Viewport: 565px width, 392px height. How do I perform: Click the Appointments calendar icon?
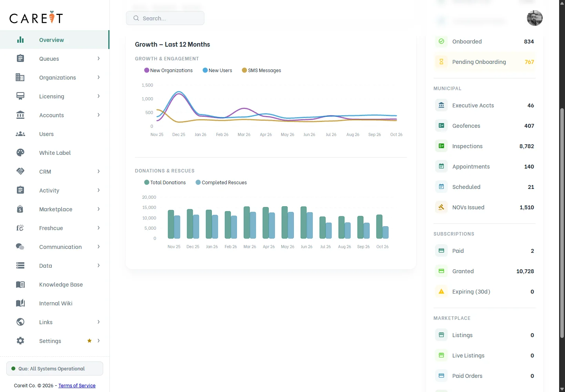[x=441, y=166]
